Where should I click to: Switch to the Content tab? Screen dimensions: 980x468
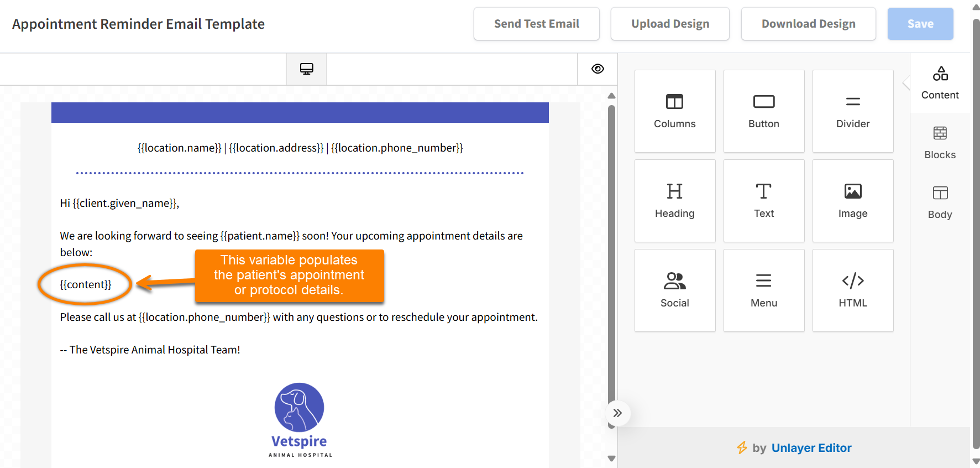[940, 83]
